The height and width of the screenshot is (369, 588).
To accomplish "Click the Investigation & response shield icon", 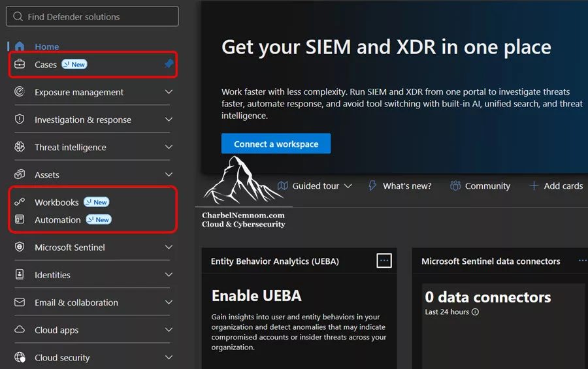I will click(x=20, y=120).
